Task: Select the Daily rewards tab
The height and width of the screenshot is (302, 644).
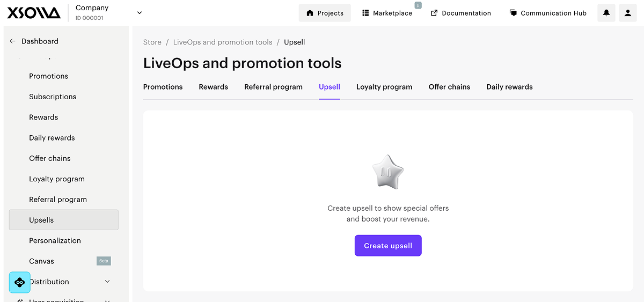Action: [x=509, y=87]
